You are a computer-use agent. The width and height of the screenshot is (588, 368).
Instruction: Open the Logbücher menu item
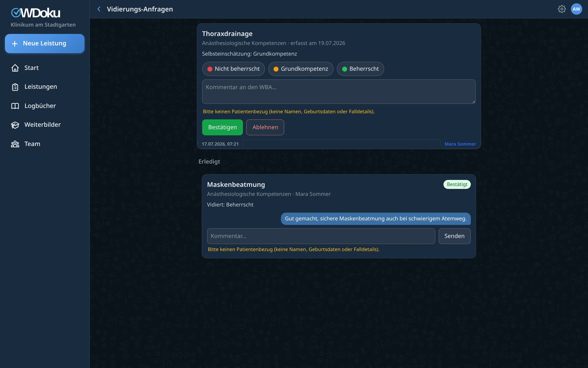(45, 106)
